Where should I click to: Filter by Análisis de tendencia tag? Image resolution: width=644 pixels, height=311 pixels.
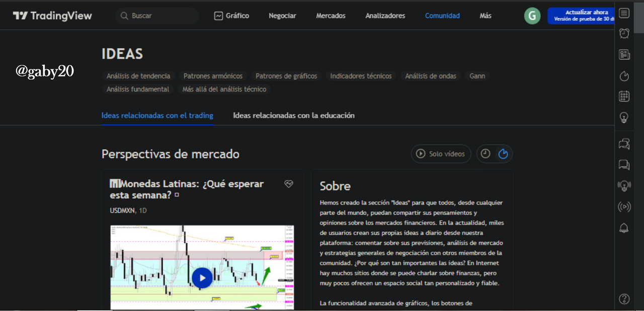click(x=138, y=76)
